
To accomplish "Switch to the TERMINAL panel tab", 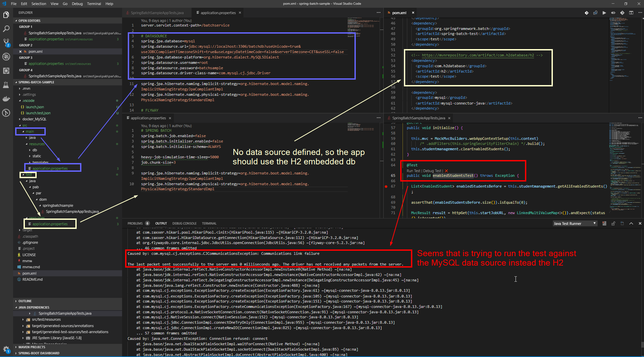I will coord(209,223).
